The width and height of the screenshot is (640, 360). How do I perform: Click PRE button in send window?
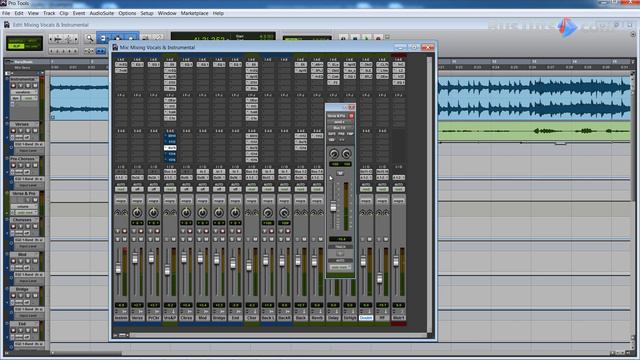(x=341, y=134)
